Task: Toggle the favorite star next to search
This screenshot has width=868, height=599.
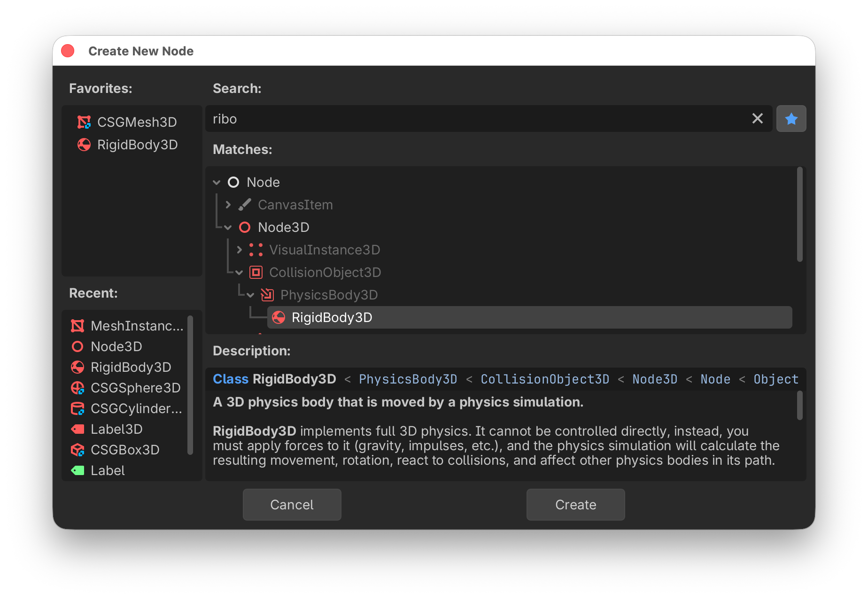Action: (791, 119)
